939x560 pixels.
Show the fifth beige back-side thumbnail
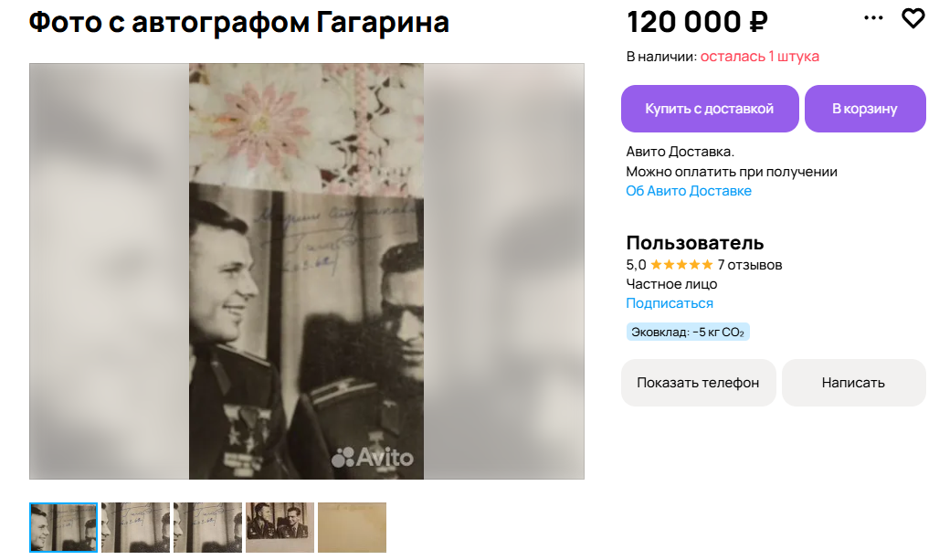click(x=352, y=527)
